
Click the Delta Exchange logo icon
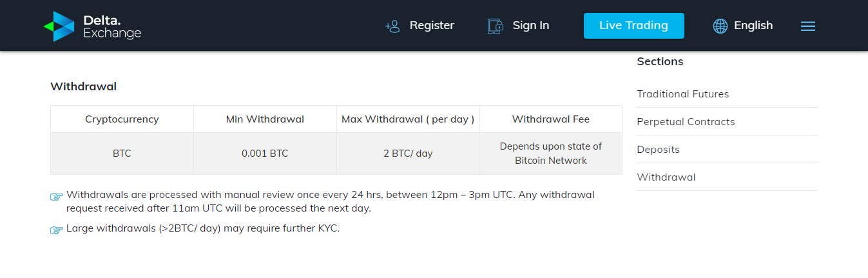coord(59,26)
